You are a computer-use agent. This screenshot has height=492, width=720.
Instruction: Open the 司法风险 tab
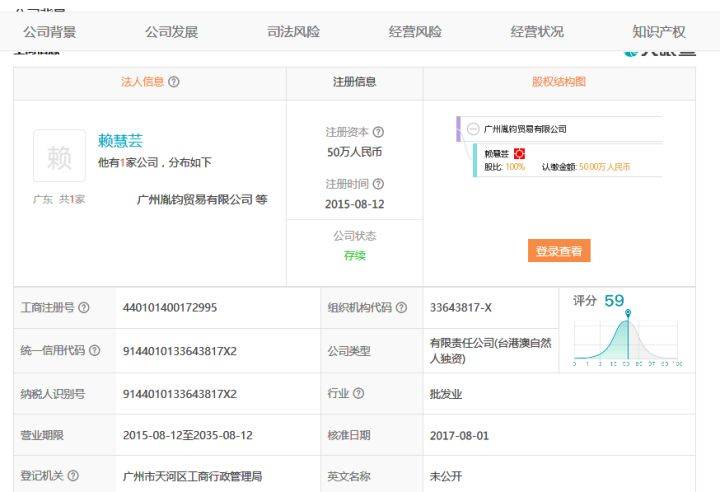tap(293, 32)
